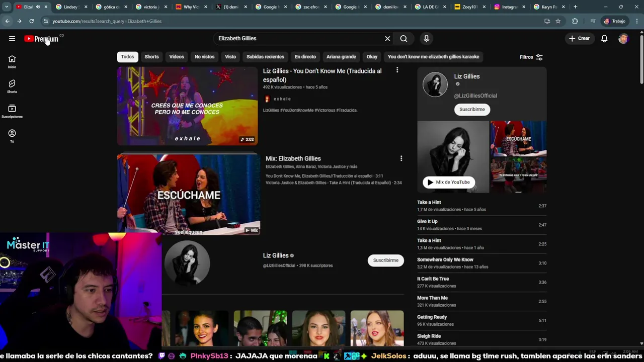Open the Filtros search filters
Viewport: 644px width, 362px height.
531,57
